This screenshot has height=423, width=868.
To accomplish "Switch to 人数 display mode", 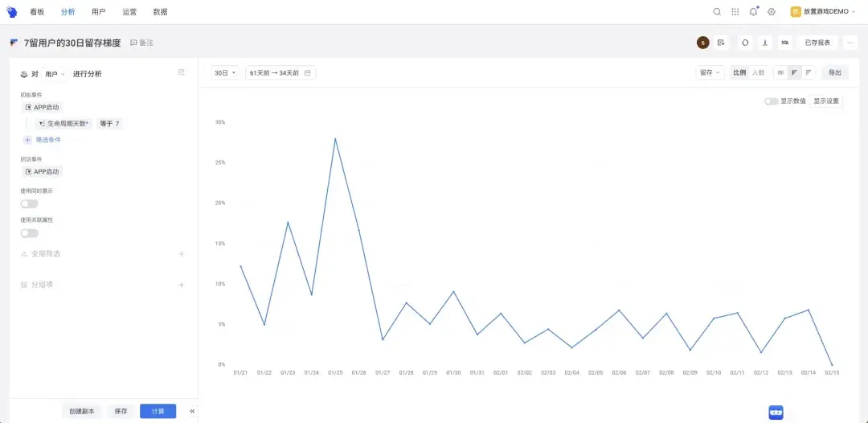I will (758, 72).
